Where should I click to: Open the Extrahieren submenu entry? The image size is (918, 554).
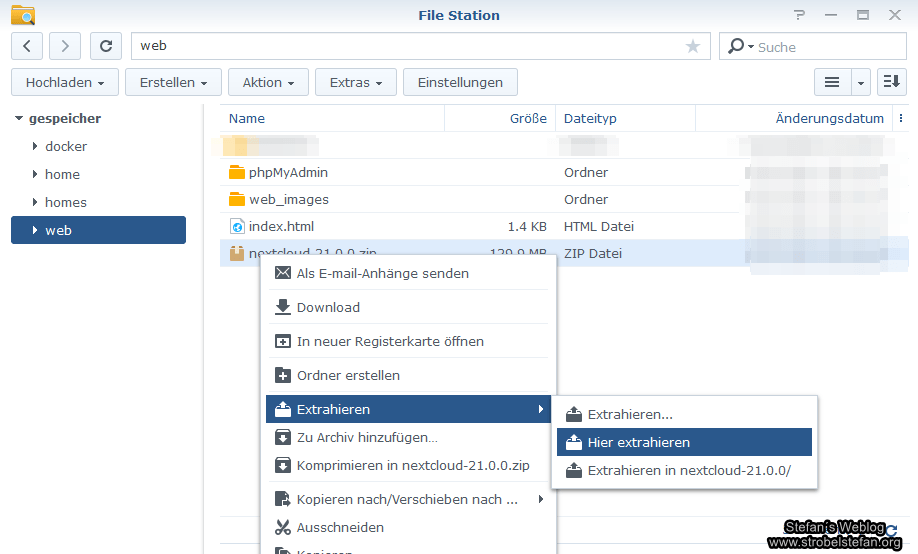pyautogui.click(x=408, y=409)
